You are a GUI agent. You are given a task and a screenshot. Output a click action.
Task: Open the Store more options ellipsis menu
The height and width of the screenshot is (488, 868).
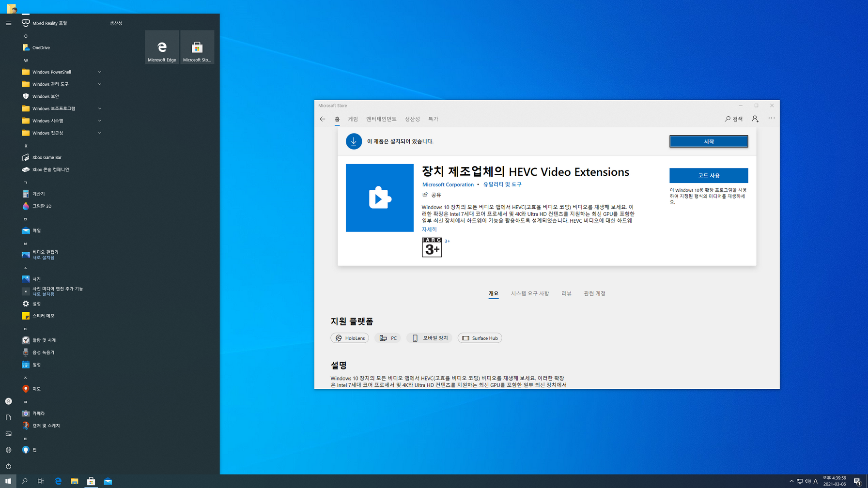[772, 119]
